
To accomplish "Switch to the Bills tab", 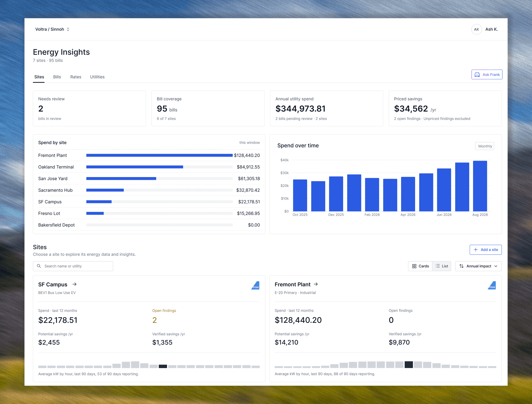I will 57,77.
